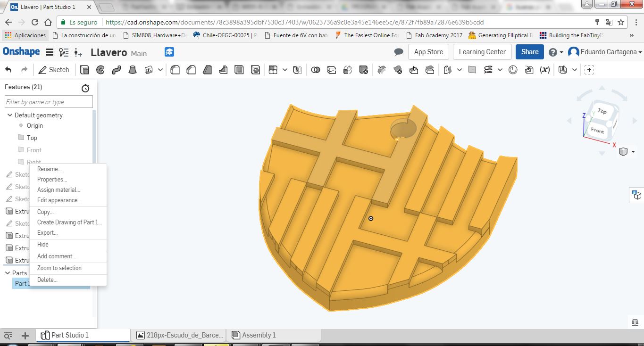This screenshot has width=644, height=346.
Task: Select the Thicken tool
Action: tap(149, 70)
